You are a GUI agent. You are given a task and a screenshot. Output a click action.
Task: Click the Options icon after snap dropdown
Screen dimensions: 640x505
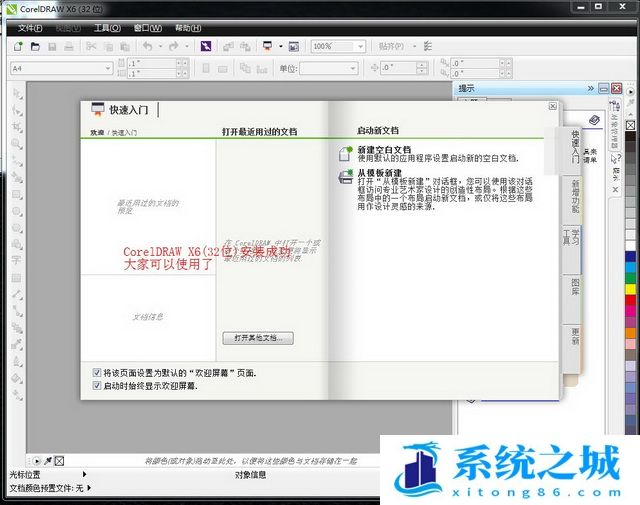coord(427,46)
